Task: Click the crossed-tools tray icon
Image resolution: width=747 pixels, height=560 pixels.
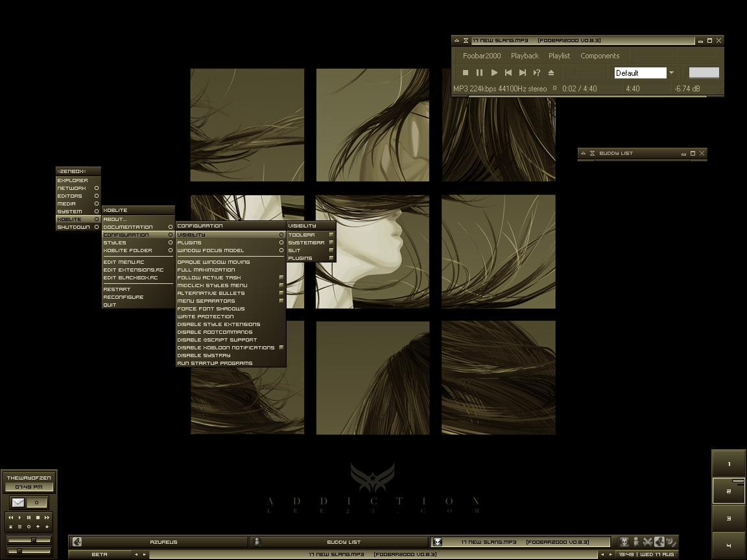Action: [x=647, y=541]
